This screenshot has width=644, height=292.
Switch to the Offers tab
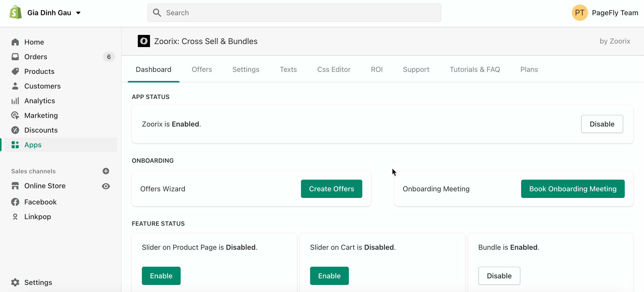tap(202, 69)
